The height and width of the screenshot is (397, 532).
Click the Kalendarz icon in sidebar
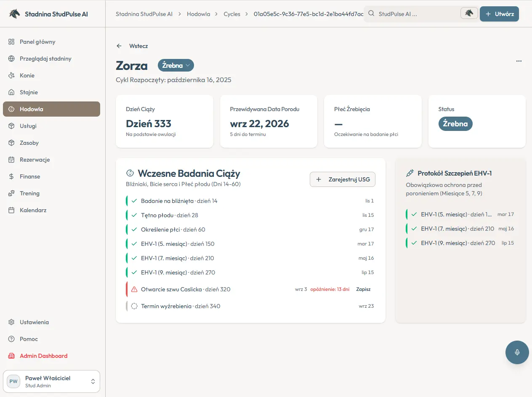(x=11, y=210)
